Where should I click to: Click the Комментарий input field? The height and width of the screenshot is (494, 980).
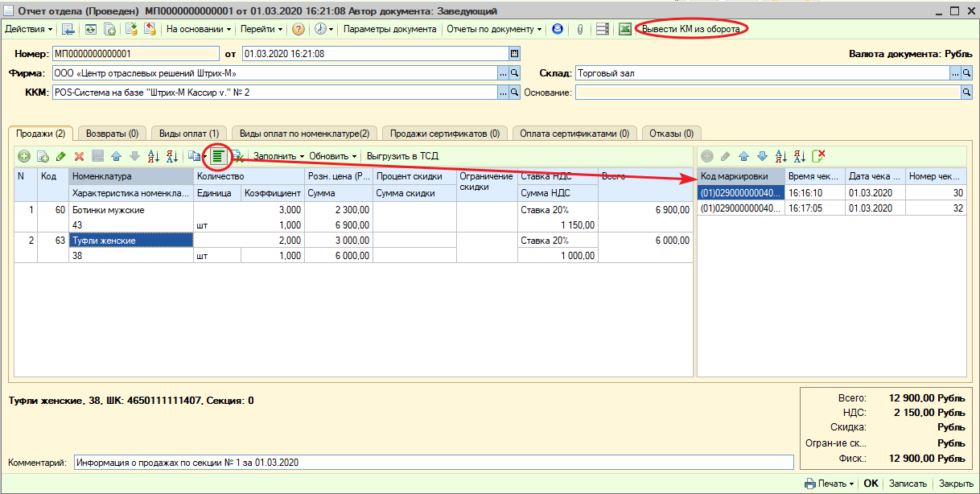pyautogui.click(x=433, y=463)
